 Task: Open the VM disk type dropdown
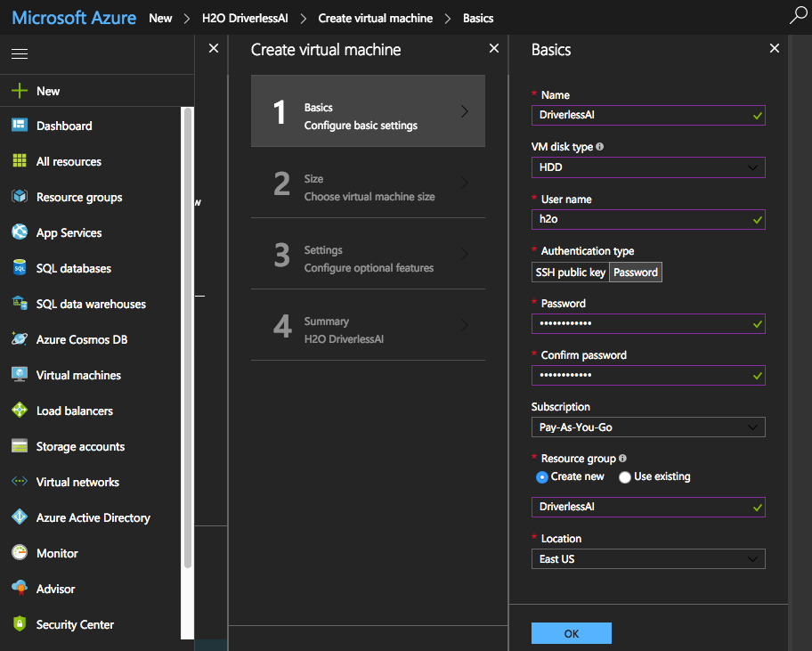(x=648, y=167)
